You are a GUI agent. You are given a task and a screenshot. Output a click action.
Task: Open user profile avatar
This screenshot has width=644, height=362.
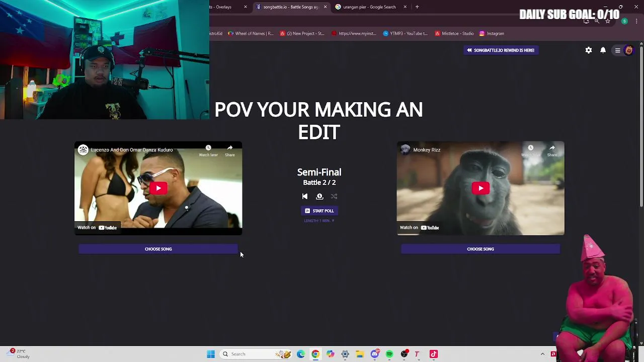[629, 50]
